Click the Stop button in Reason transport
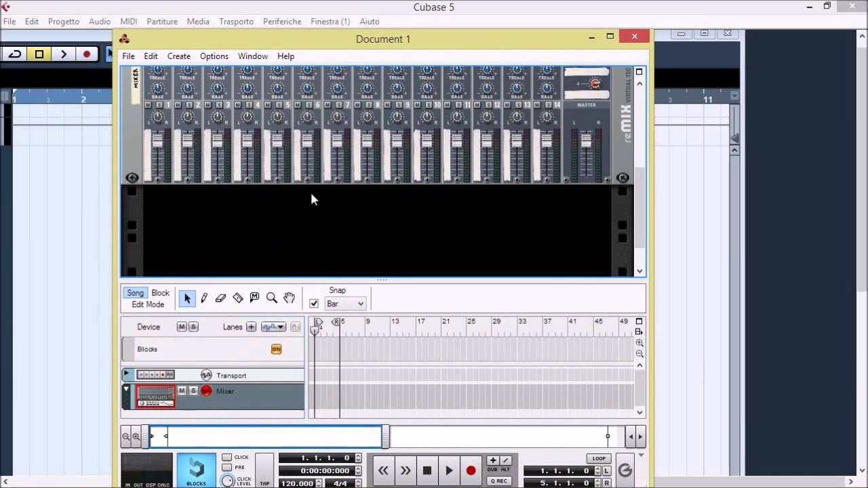 tap(427, 470)
